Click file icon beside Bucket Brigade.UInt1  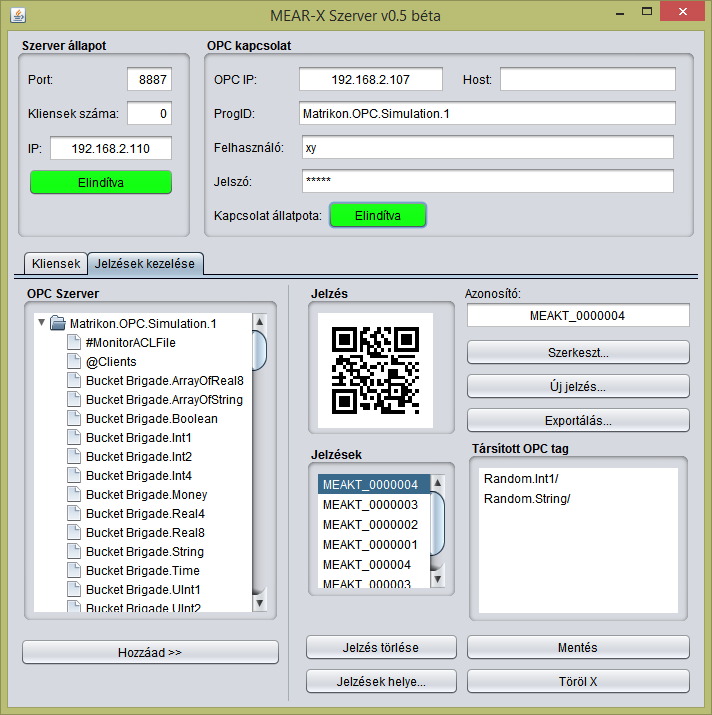click(x=74, y=589)
